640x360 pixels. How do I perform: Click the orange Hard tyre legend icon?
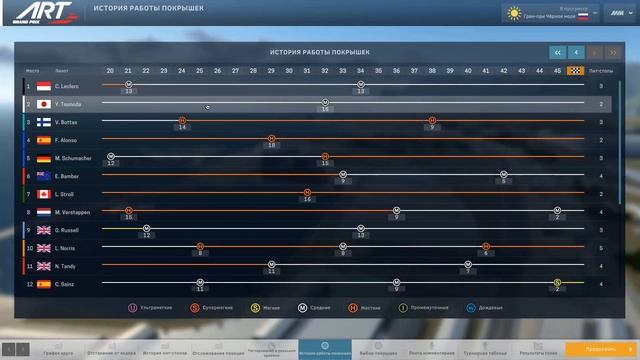pos(353,308)
